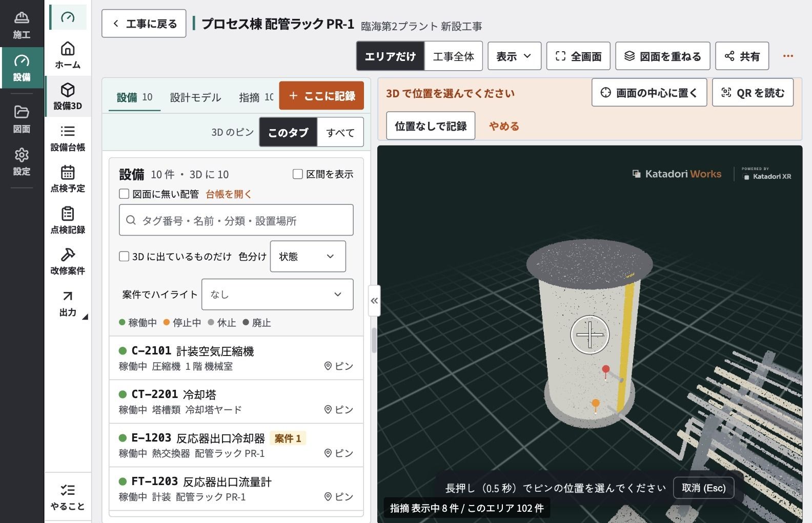
Task: Click the orange pin marker in 3D view
Action: (596, 405)
